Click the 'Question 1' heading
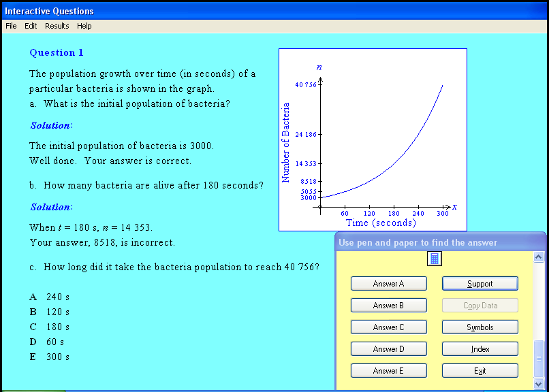Viewport: 549px width, 392px height. coord(57,53)
